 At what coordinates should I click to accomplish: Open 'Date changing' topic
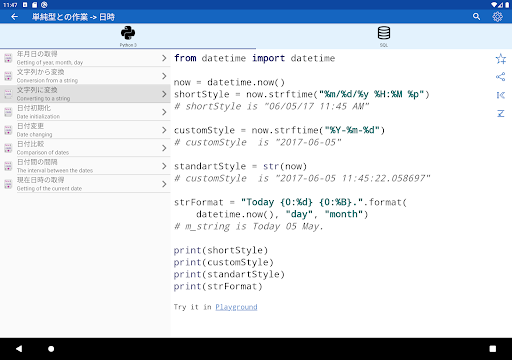click(85, 130)
